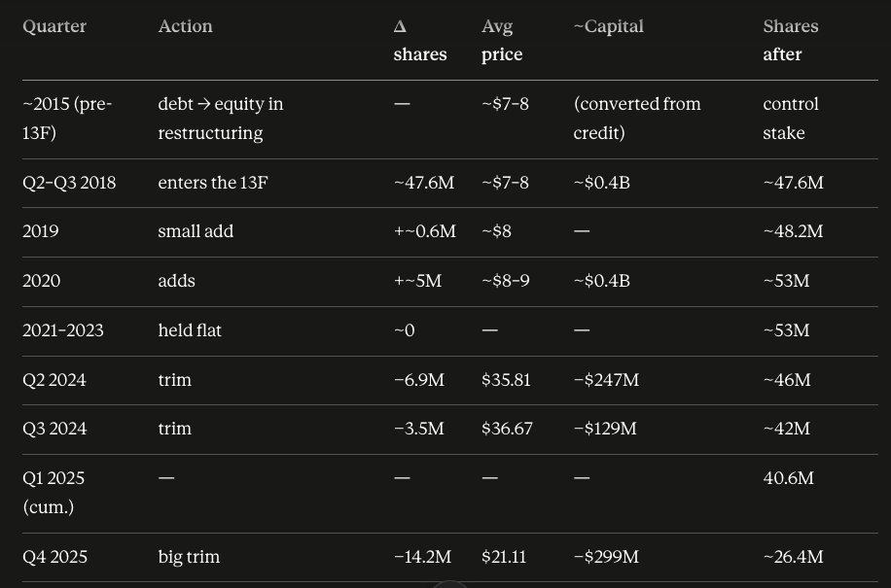Click the scroll-down circle button at bottom
The height and width of the screenshot is (588, 891).
[449, 584]
